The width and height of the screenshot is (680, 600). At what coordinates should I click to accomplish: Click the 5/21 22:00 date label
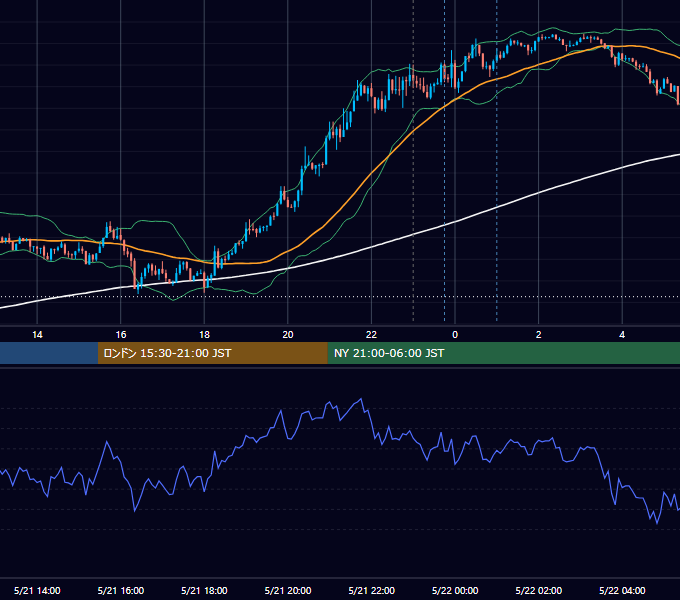[372, 590]
